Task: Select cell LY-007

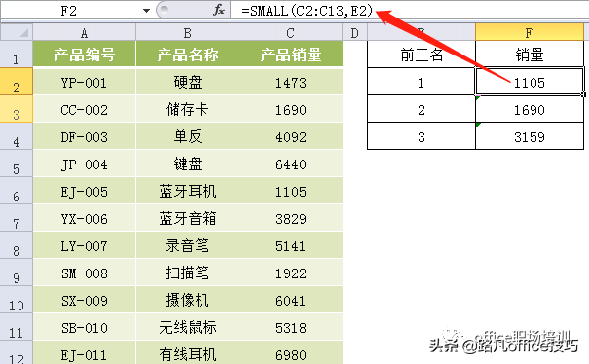Action: pos(84,245)
